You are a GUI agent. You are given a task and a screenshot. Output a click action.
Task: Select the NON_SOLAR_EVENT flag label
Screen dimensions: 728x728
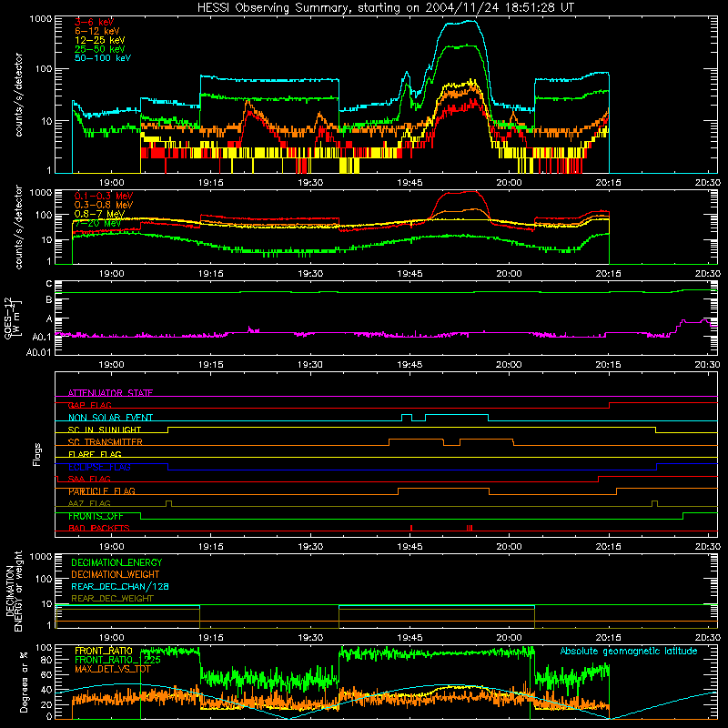click(x=110, y=418)
